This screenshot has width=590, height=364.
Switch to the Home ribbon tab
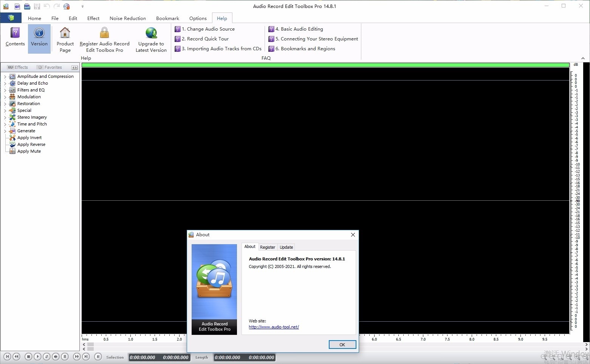34,18
